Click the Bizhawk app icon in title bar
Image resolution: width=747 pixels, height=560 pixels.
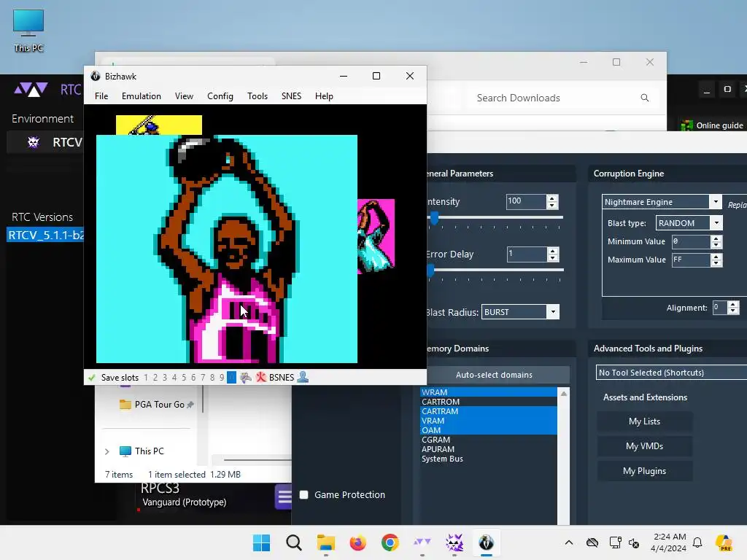click(x=96, y=76)
